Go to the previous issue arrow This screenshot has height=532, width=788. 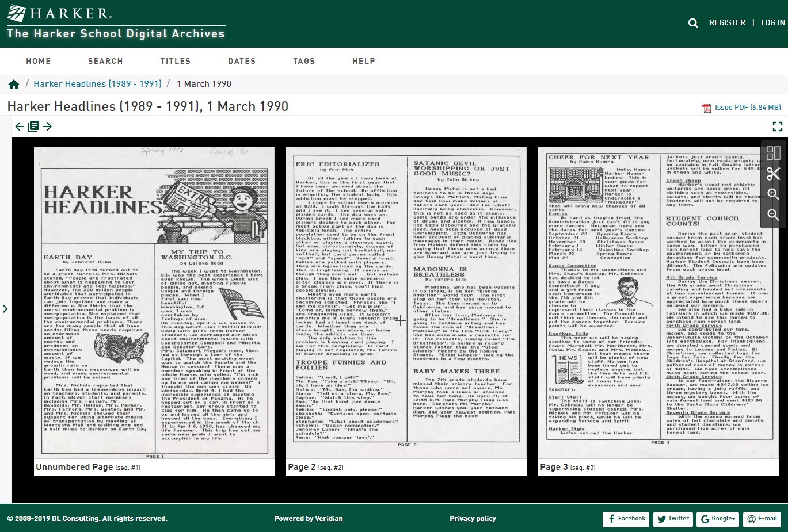19,127
